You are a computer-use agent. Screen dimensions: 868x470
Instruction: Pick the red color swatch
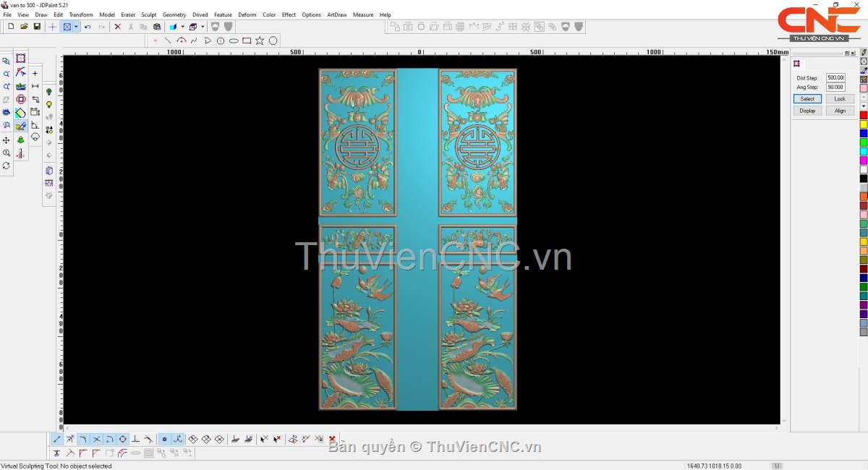click(863, 115)
